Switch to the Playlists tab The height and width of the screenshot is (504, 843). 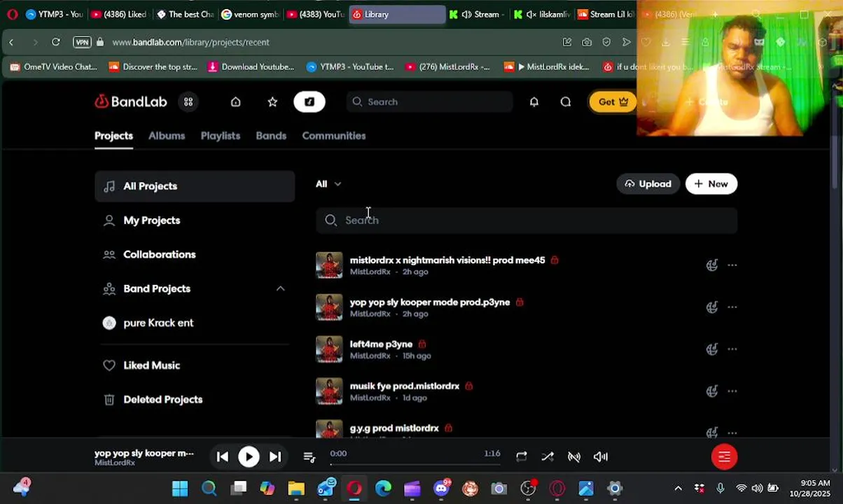tap(221, 136)
